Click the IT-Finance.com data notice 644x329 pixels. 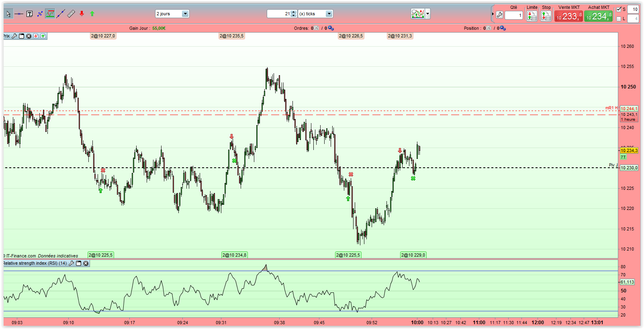[x=42, y=256]
